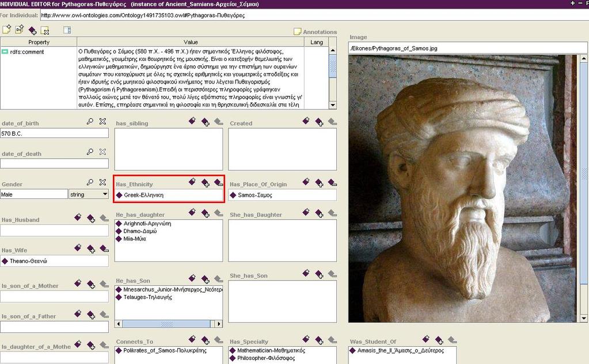Add existing individual to Has_Specialty
Viewport: 589px width, 364px height.
tap(319, 340)
